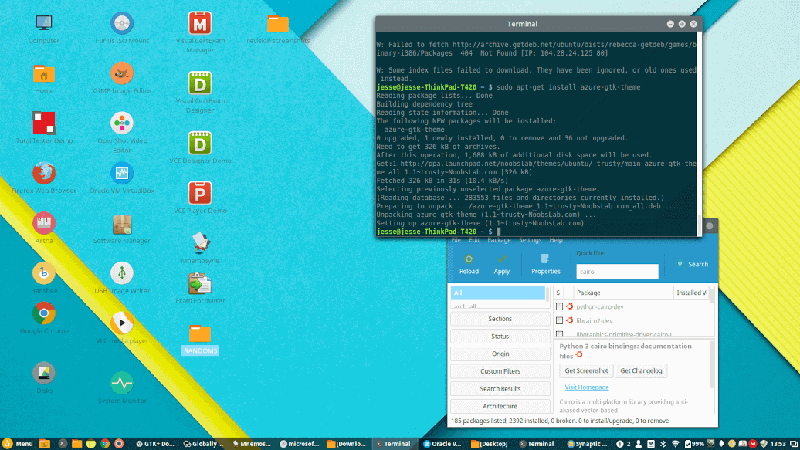Tick the third package row checkbox
800x450 pixels.
(560, 334)
